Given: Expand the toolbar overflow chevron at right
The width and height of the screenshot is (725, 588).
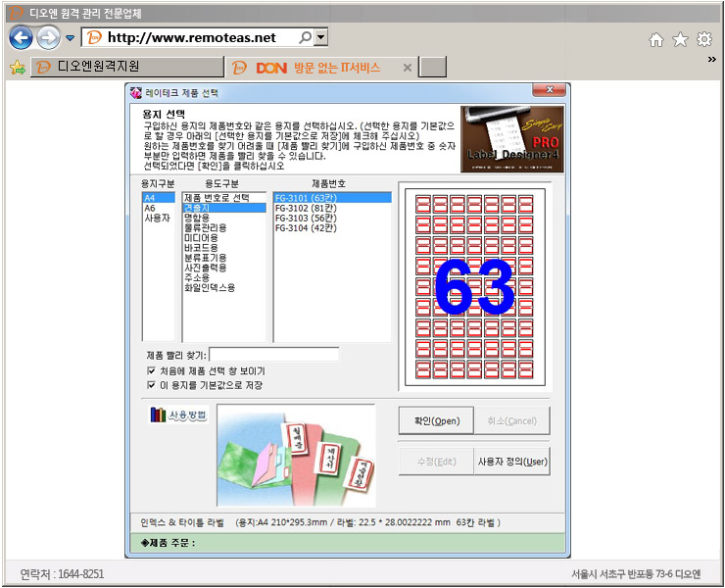Looking at the screenshot, I should tap(711, 60).
